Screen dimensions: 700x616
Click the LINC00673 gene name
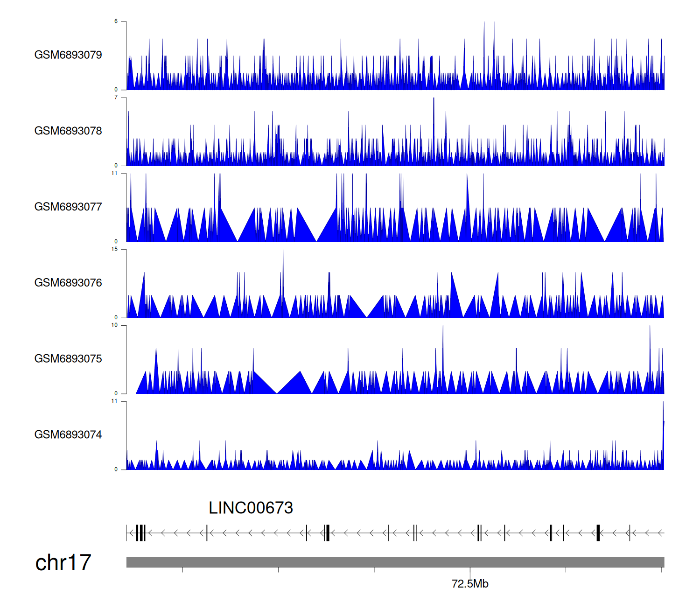click(251, 508)
